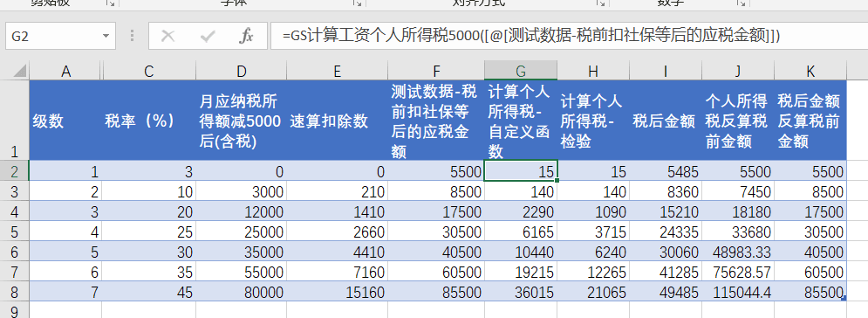This screenshot has width=868, height=318.
Task: Click cell with value 49485
Action: coord(666,292)
